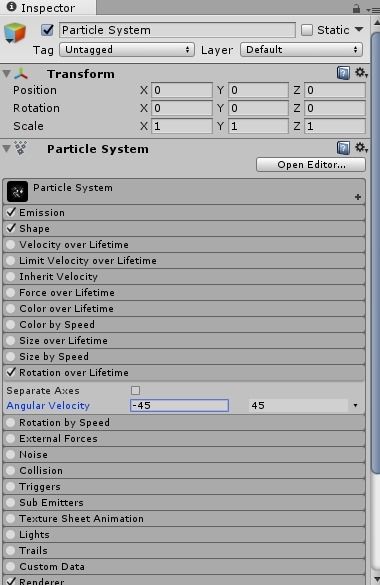Open Angular Velocity curve mode dropdown arrow

[x=355, y=405]
